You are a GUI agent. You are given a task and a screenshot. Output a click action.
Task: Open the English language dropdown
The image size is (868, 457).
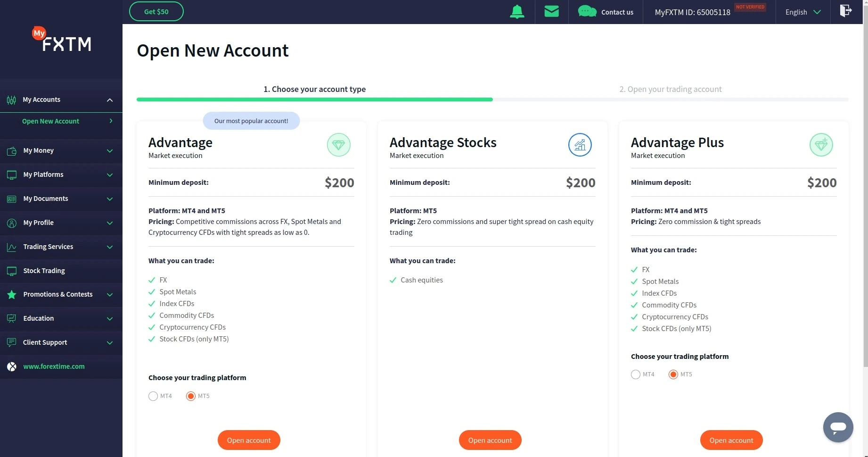pos(803,12)
